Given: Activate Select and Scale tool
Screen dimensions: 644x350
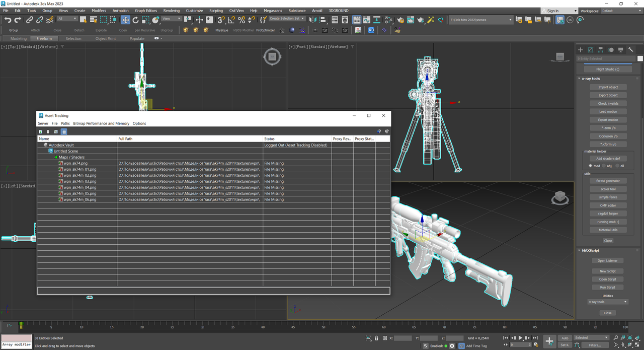Looking at the screenshot, I should (145, 20).
